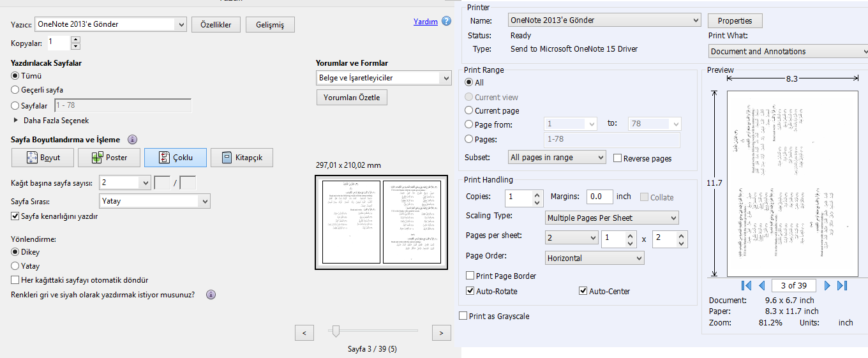Select the Pages radio option

[469, 139]
